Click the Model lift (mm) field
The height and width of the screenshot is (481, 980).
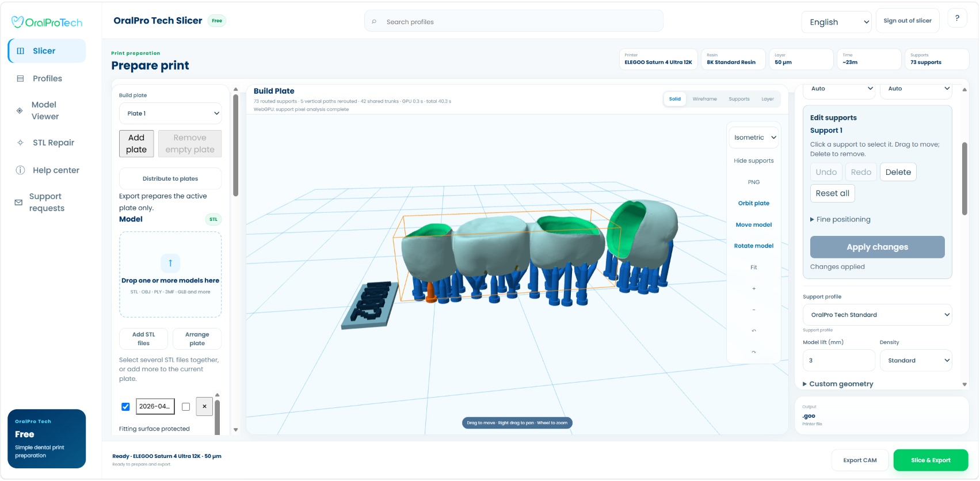click(838, 360)
